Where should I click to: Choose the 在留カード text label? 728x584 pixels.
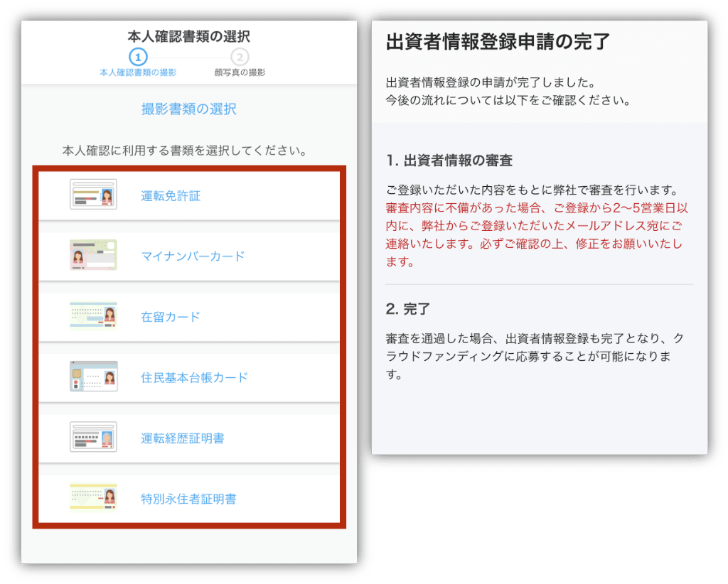pyautogui.click(x=171, y=317)
